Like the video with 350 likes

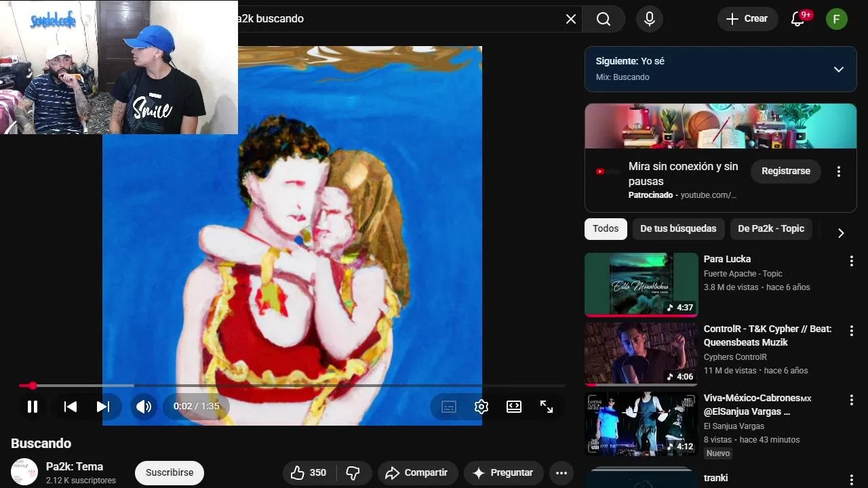tap(309, 473)
